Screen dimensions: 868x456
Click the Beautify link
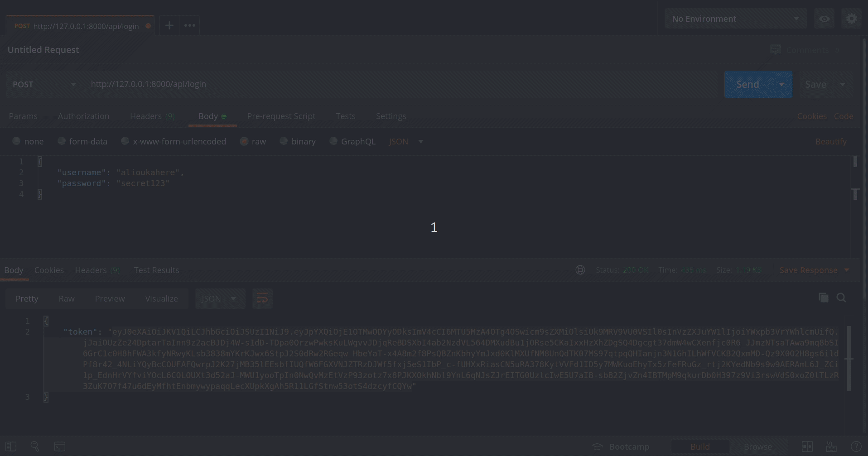pos(830,142)
